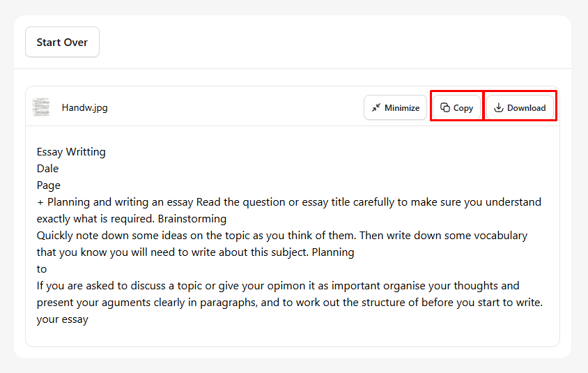Click the word 'Dale' in the output
This screenshot has height=373, width=588.
47,169
